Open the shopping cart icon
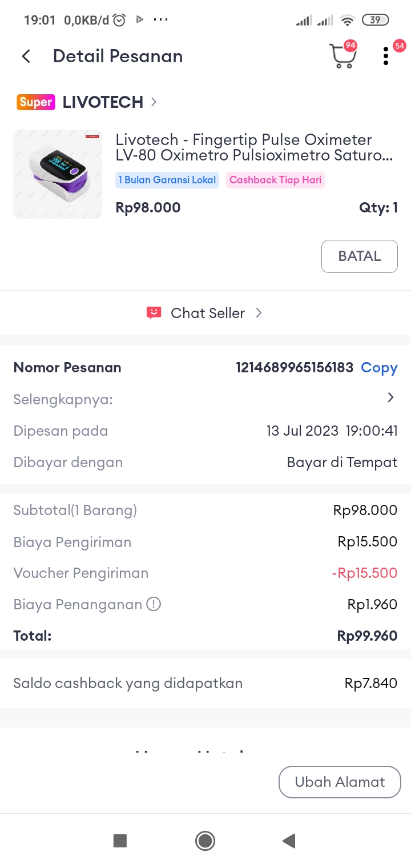The width and height of the screenshot is (411, 868). coord(342,56)
